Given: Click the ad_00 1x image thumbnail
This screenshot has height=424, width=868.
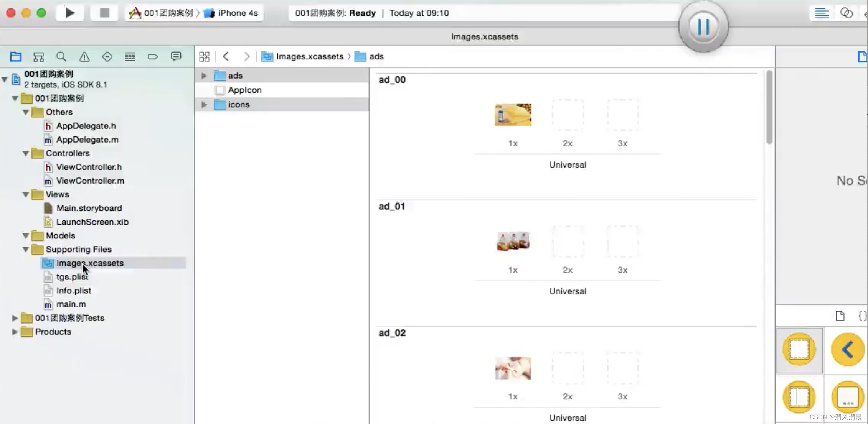Looking at the screenshot, I should (513, 114).
